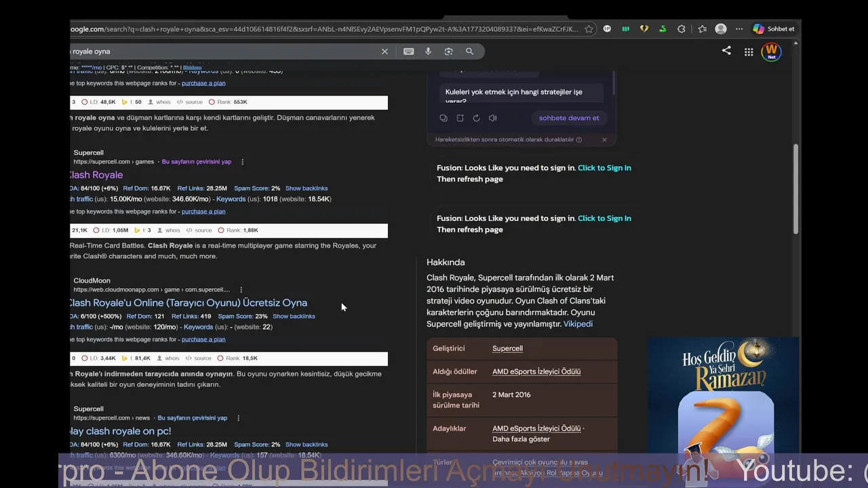This screenshot has width=868, height=488.
Task: Click the browser address bar URL
Action: pos(324,29)
